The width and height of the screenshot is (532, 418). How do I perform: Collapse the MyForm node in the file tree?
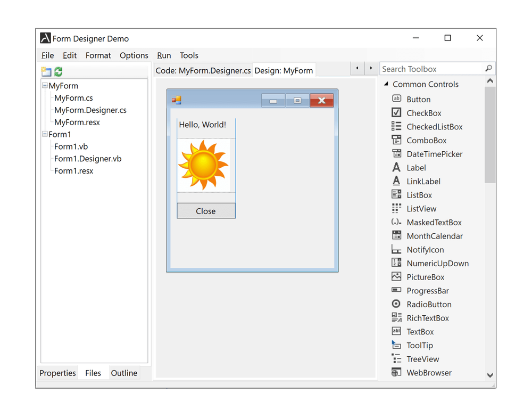pos(44,85)
